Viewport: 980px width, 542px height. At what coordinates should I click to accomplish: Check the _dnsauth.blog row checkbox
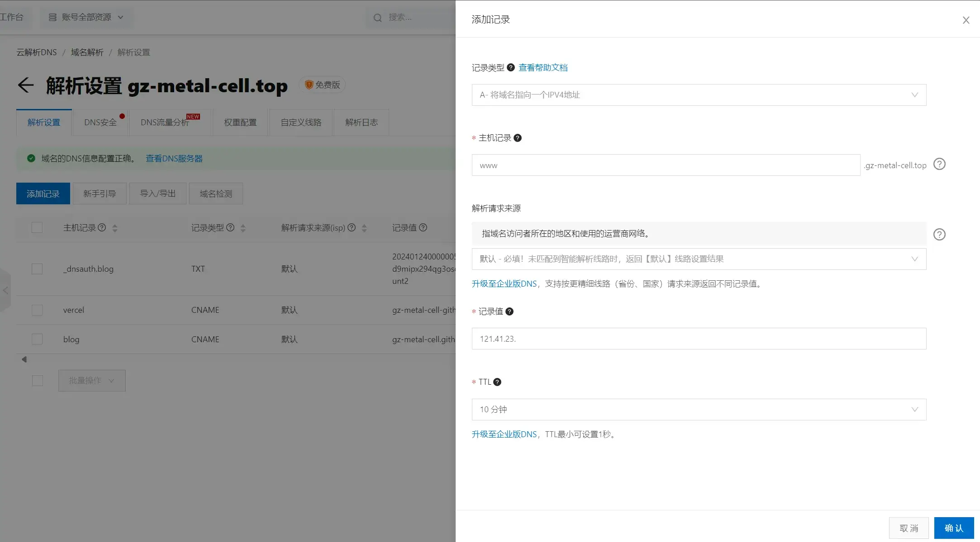coord(37,269)
